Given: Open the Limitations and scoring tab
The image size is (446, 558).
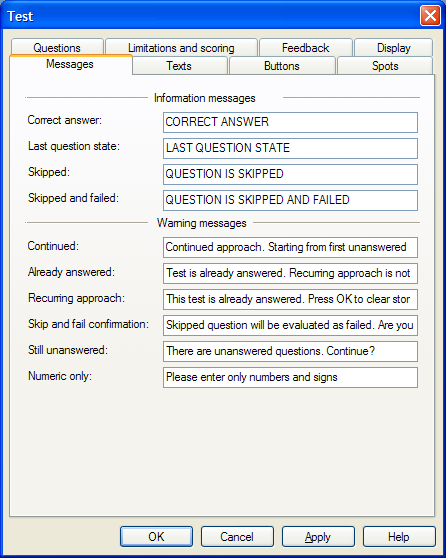Looking at the screenshot, I should [181, 48].
